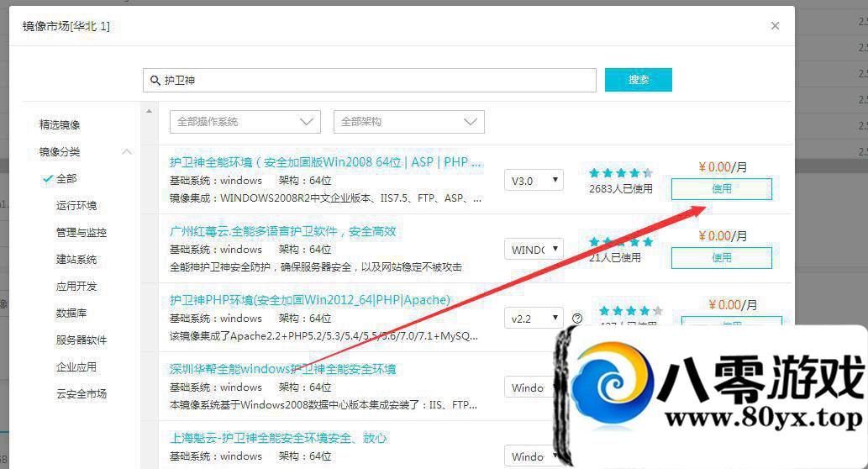Click the 2683人已使用 usage count
The width and height of the screenshot is (868, 469).
(621, 189)
